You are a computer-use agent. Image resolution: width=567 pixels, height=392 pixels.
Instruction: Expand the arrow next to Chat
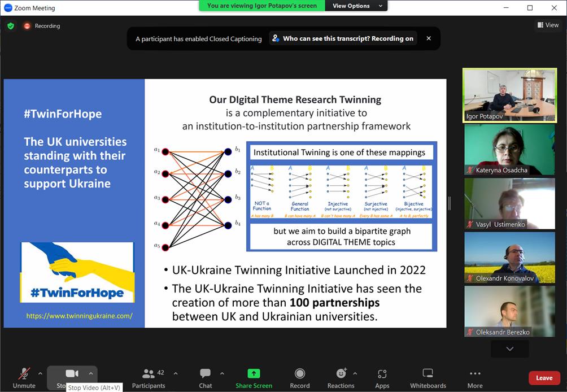(222, 373)
